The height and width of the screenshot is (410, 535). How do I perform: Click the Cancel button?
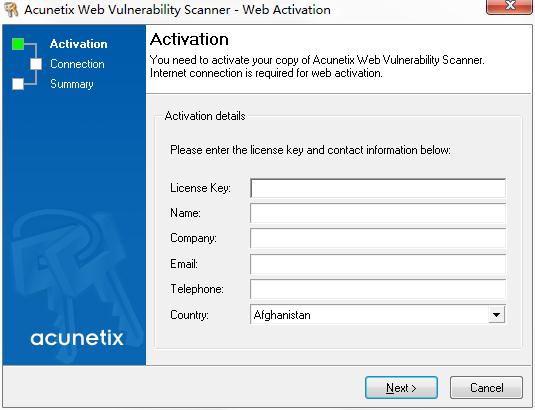(x=486, y=387)
